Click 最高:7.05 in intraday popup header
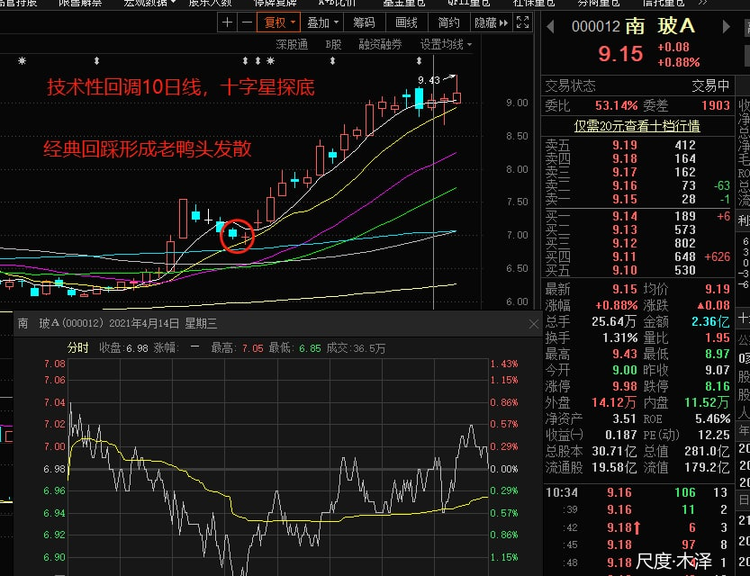750x576 pixels. click(237, 348)
